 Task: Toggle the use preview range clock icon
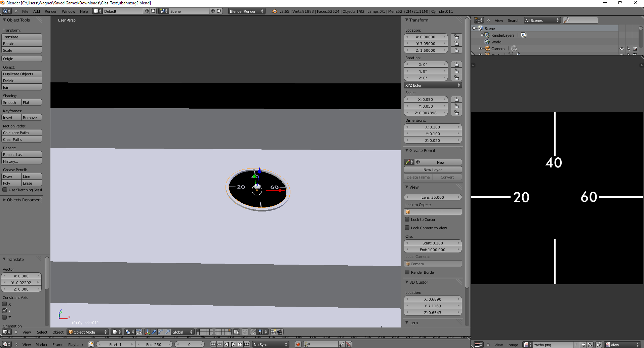click(91, 344)
